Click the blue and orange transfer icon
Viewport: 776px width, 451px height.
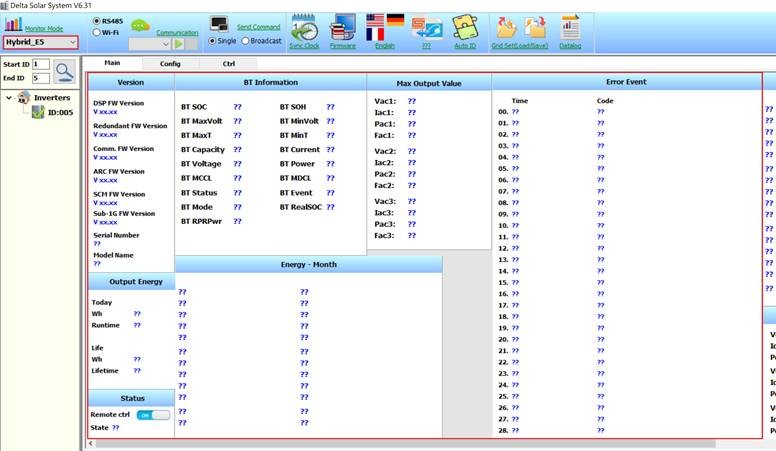[427, 28]
